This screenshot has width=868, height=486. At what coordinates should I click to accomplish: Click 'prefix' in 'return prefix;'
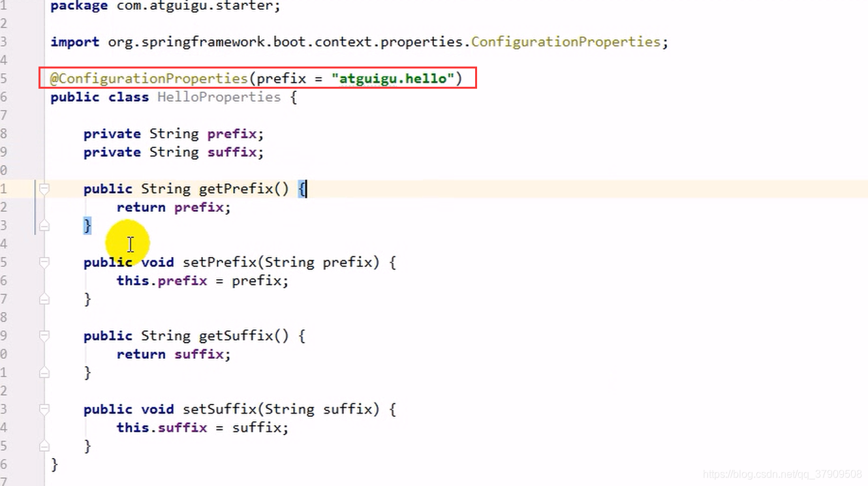198,207
